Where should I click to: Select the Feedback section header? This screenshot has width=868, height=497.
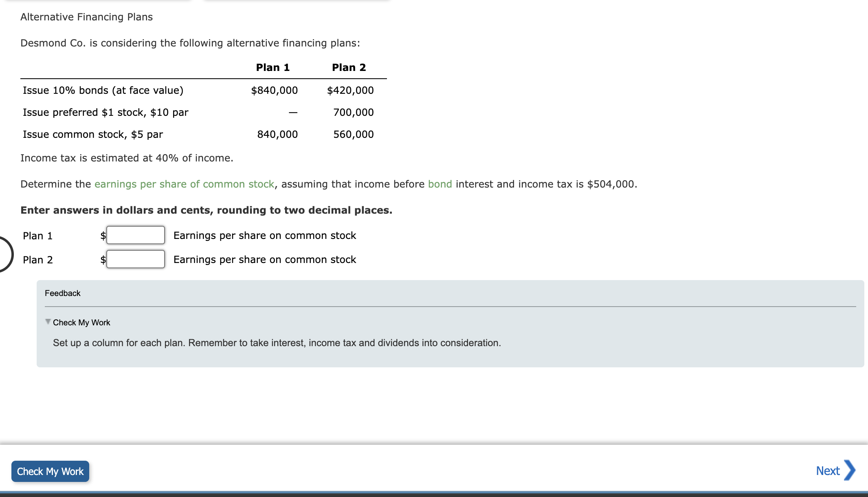[x=62, y=293]
